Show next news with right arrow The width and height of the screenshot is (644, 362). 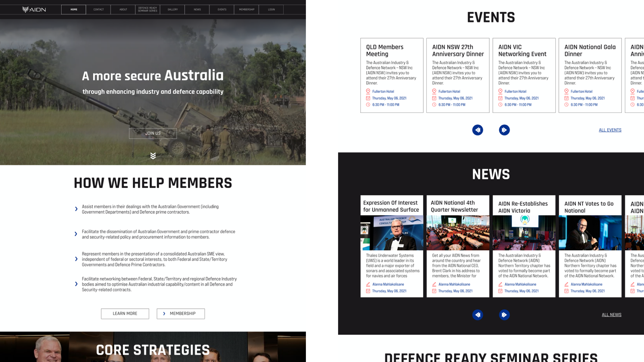[504, 315]
